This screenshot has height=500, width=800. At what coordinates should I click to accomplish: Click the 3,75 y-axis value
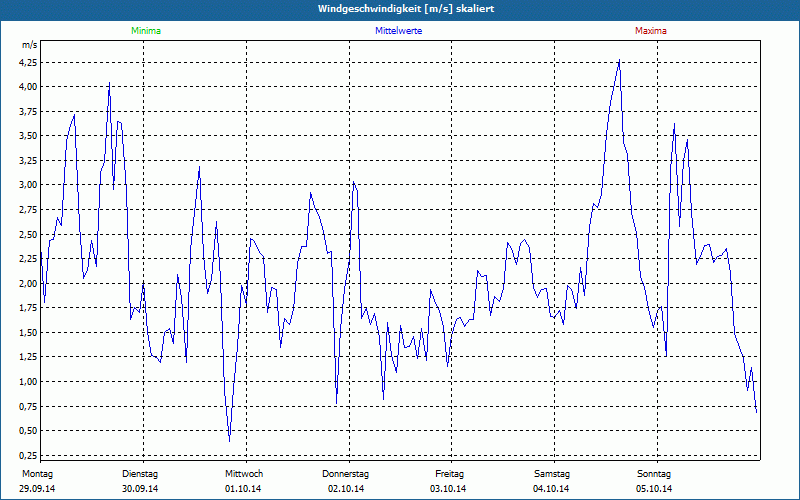pyautogui.click(x=29, y=111)
